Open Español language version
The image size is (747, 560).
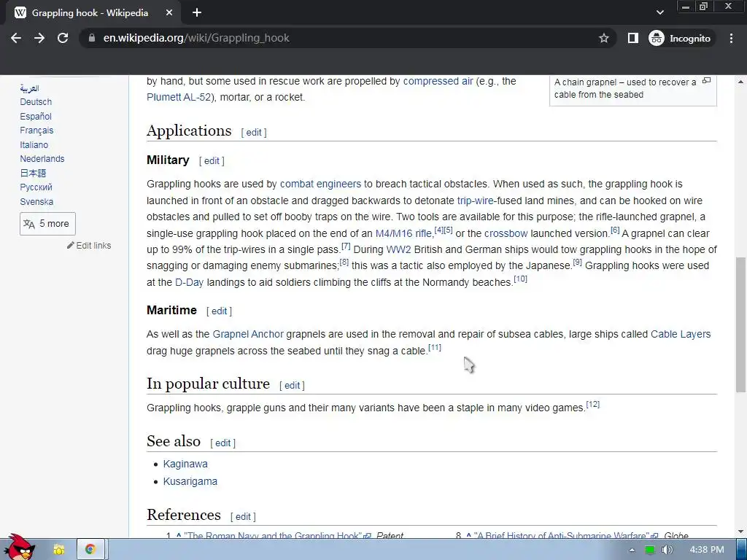[36, 116]
